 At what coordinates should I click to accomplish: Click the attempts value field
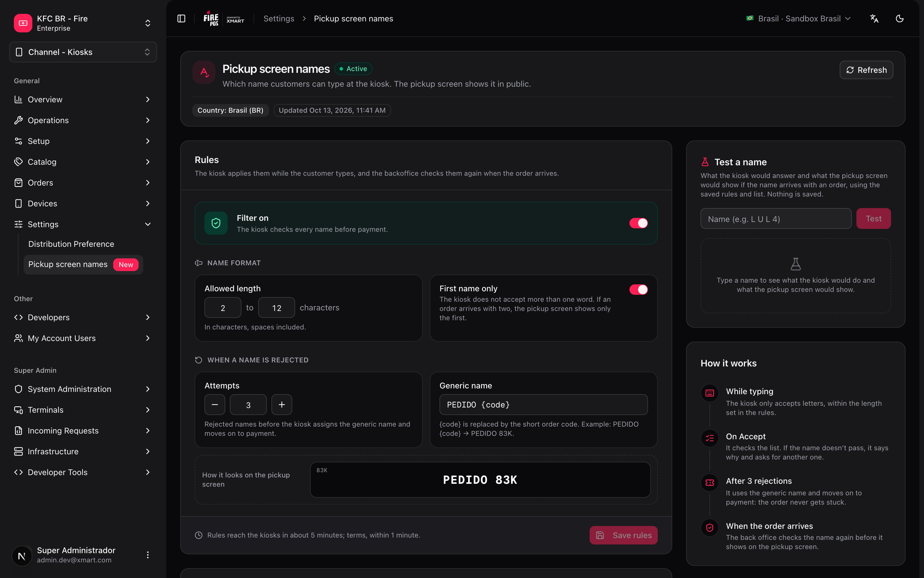[x=248, y=404]
